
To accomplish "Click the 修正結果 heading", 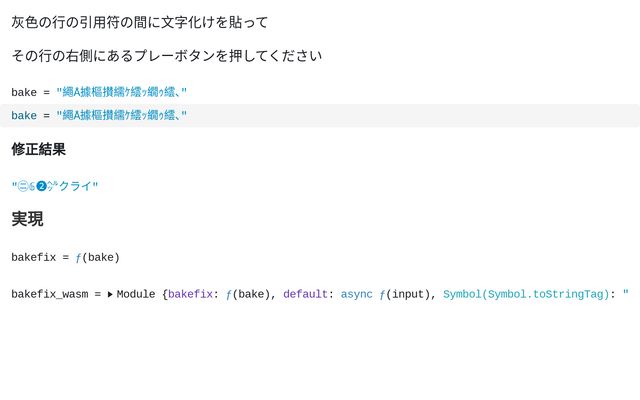I will 39,150.
